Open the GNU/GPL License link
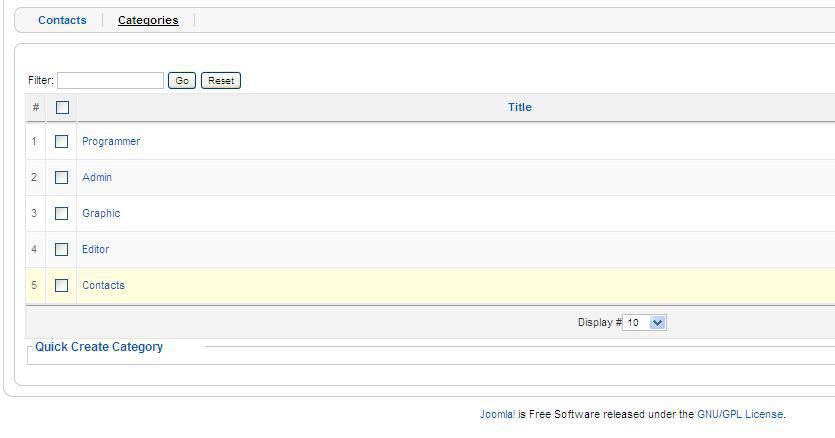This screenshot has height=438, width=835. tap(740, 414)
